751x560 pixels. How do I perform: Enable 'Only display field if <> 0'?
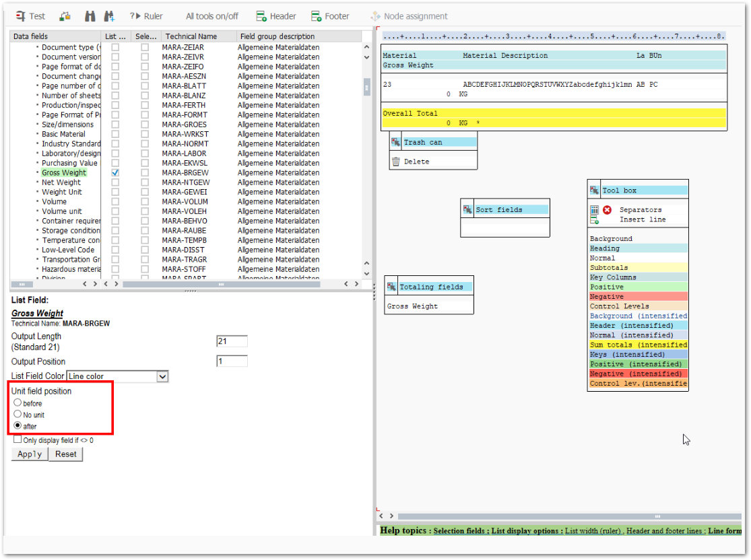pos(18,440)
